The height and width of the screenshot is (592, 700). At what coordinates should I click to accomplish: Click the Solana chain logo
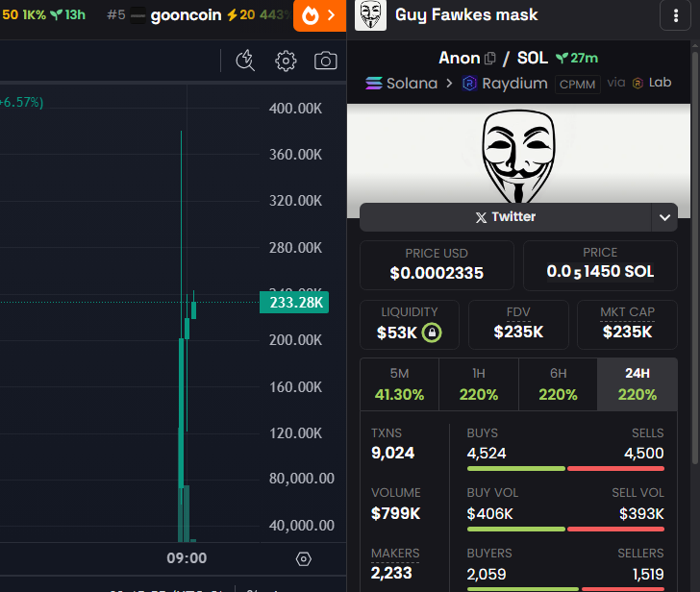(374, 84)
